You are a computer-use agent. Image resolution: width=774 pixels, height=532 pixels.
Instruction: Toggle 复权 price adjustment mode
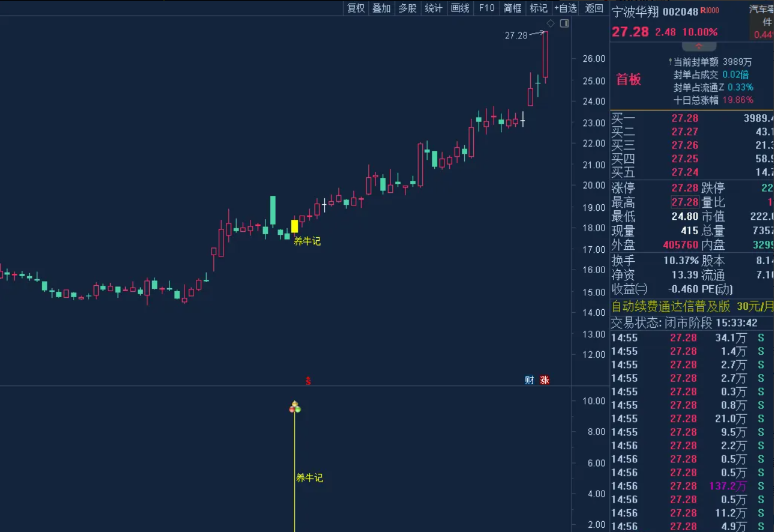pyautogui.click(x=355, y=8)
